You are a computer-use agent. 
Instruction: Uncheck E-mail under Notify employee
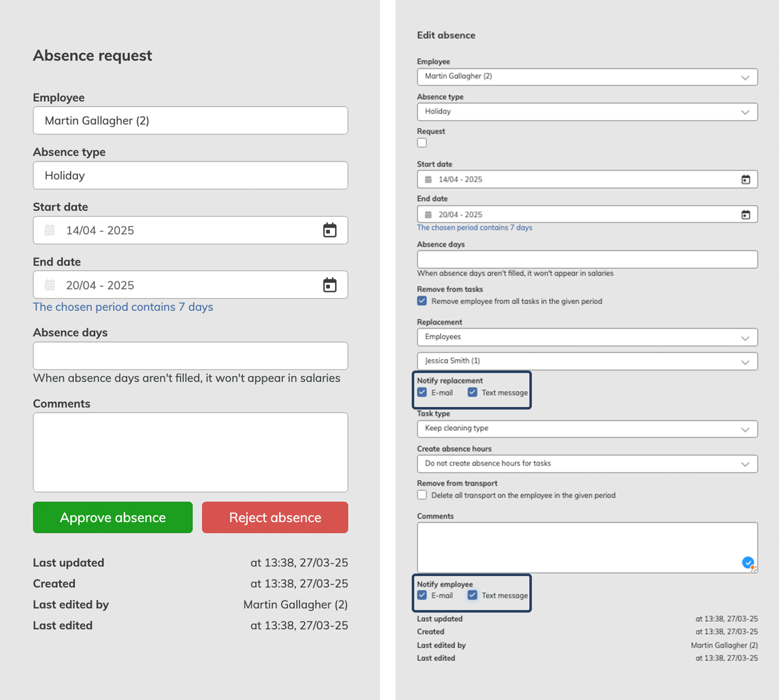(422, 595)
